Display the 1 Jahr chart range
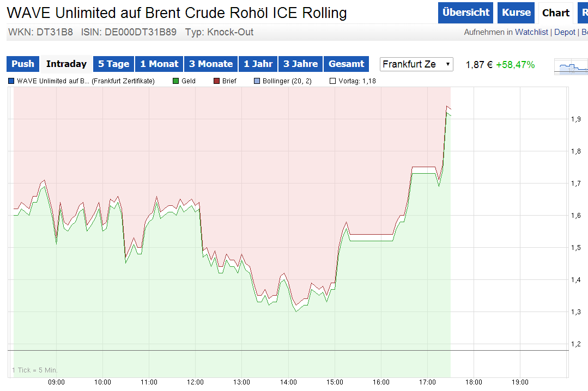Screen dimensions: 588x391 pyautogui.click(x=258, y=64)
